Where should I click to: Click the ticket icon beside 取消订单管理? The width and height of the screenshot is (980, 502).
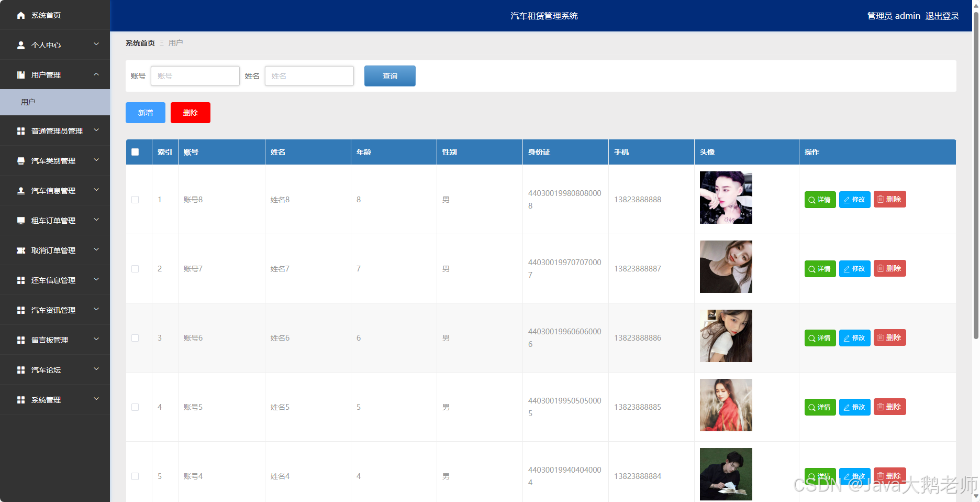[21, 250]
